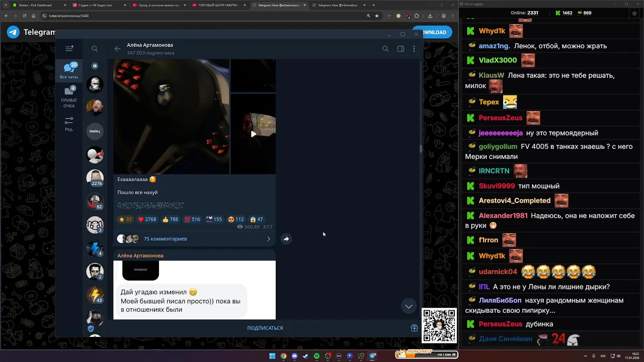644x362 pixels.
Task: Expand comments with the chevron arrow
Action: tap(268, 239)
